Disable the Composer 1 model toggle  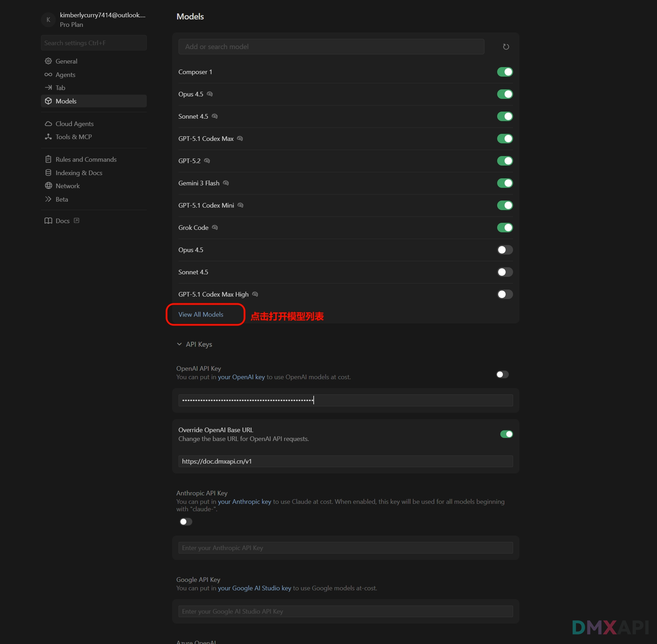coord(505,72)
